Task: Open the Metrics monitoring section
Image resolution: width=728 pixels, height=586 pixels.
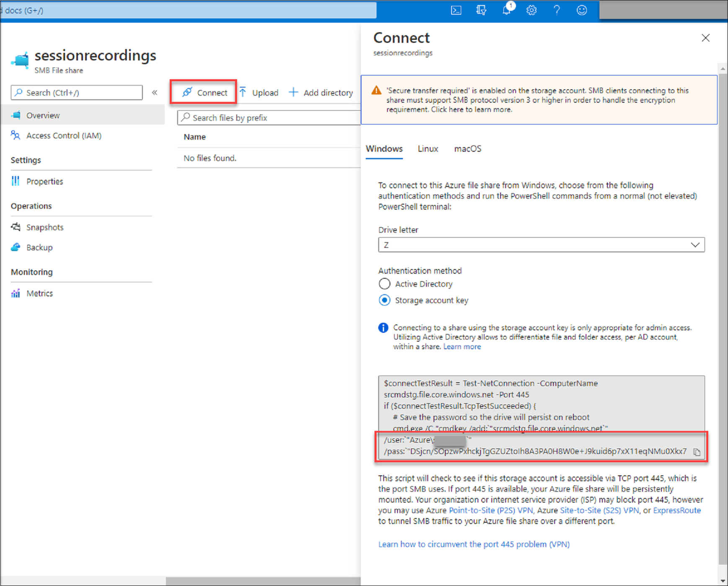Action: (x=40, y=293)
